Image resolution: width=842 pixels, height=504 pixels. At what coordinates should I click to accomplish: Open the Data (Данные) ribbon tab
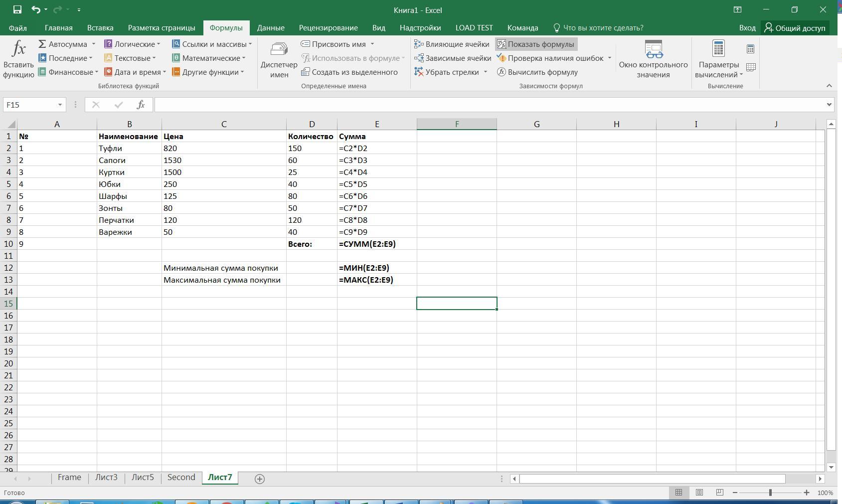click(271, 28)
